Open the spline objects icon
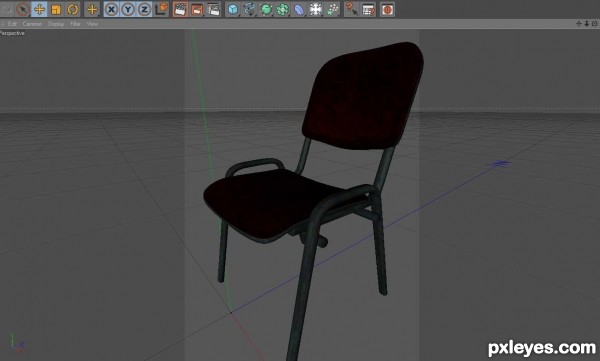The width and height of the screenshot is (600, 361). tap(249, 9)
